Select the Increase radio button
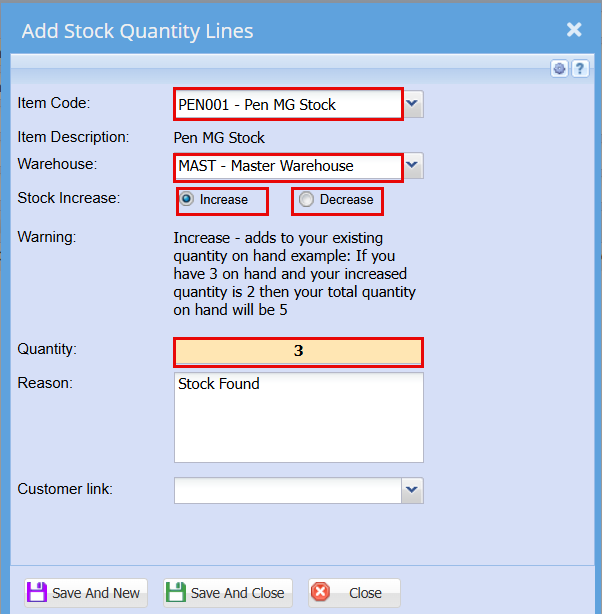The height and width of the screenshot is (614, 602). [x=186, y=199]
